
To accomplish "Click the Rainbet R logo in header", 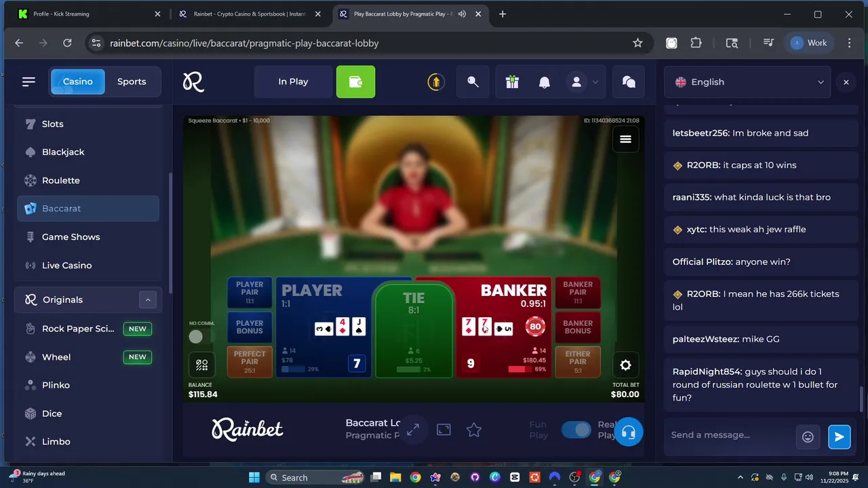I will tap(193, 82).
